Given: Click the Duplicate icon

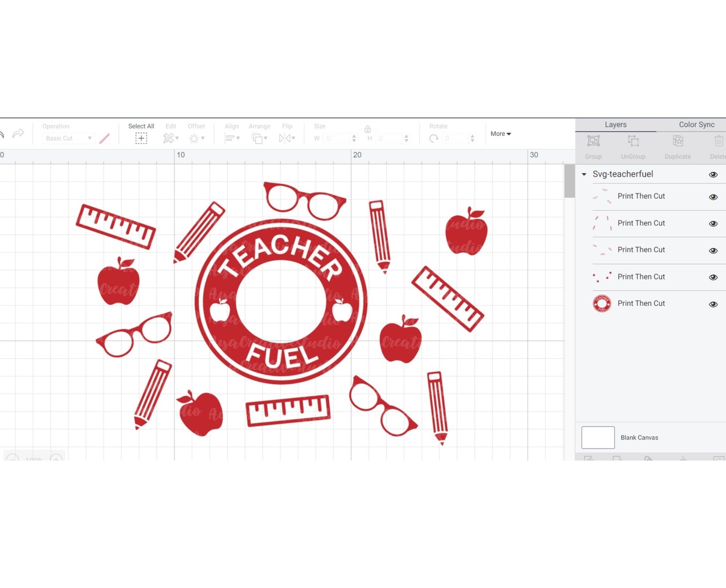Looking at the screenshot, I should click(x=678, y=141).
